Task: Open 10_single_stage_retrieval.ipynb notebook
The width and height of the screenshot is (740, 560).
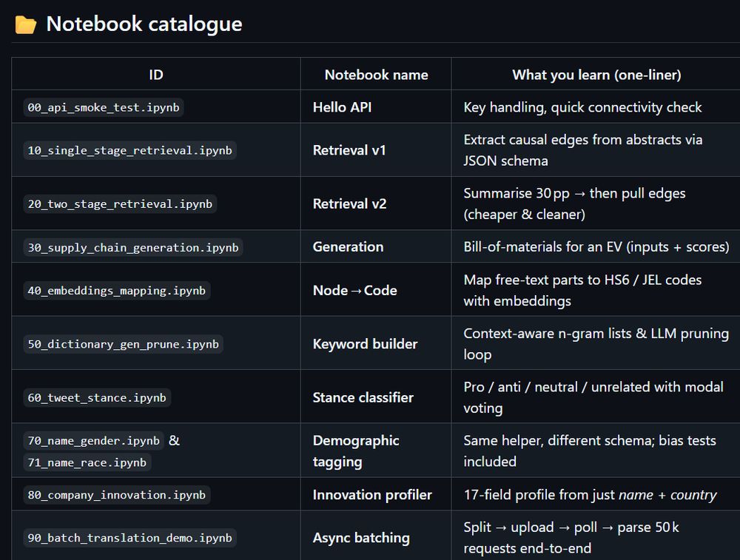Action: [129, 150]
